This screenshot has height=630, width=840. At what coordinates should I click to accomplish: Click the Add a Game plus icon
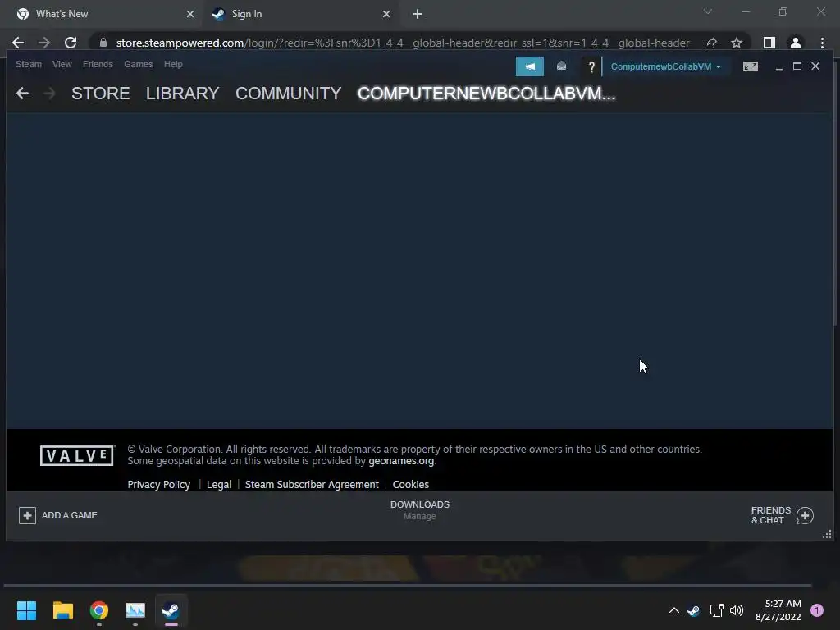pos(27,515)
